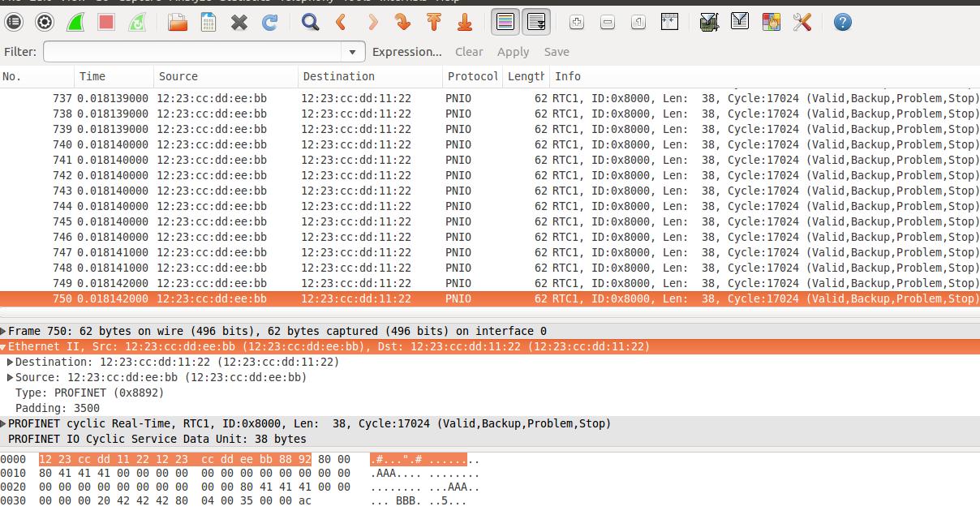Stop the running capture
Viewport: 980px width, 515px height.
(106, 22)
